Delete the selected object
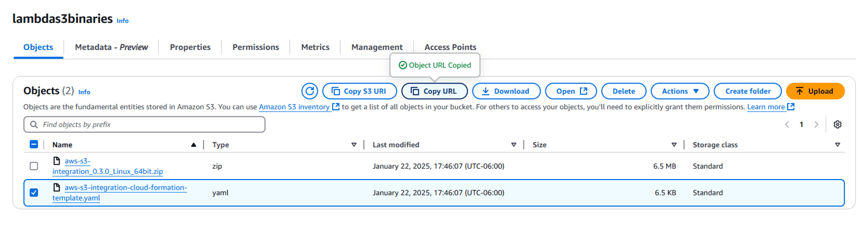The height and width of the screenshot is (237, 868). click(x=623, y=91)
